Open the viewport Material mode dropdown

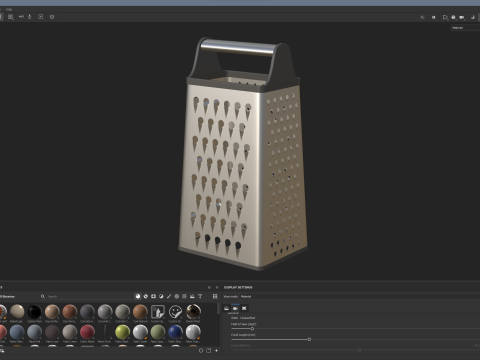click(465, 28)
